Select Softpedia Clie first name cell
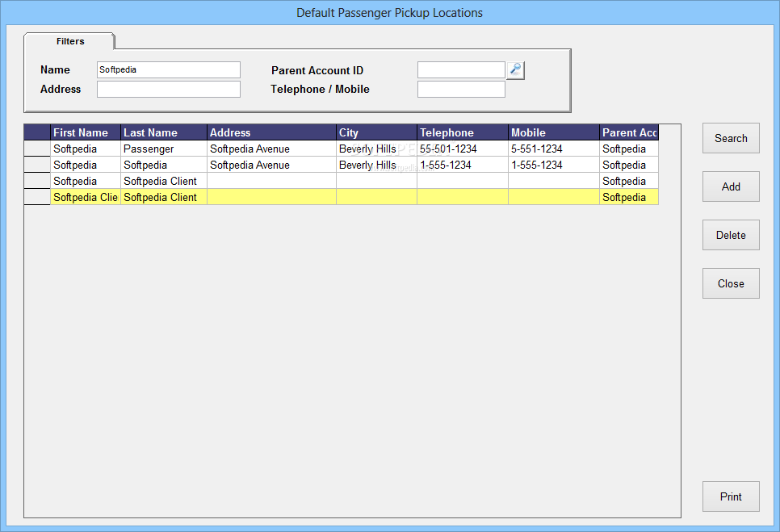 click(86, 197)
